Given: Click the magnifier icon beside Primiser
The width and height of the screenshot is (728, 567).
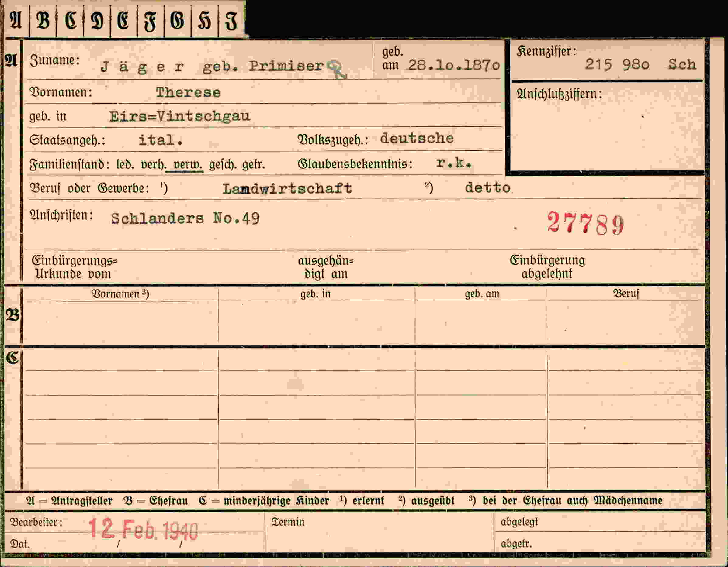Looking at the screenshot, I should [337, 69].
